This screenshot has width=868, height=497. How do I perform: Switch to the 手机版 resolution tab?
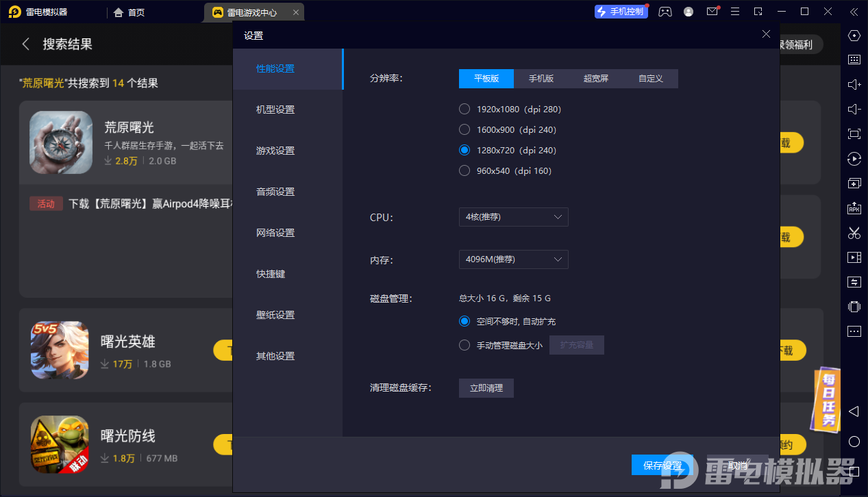point(541,78)
